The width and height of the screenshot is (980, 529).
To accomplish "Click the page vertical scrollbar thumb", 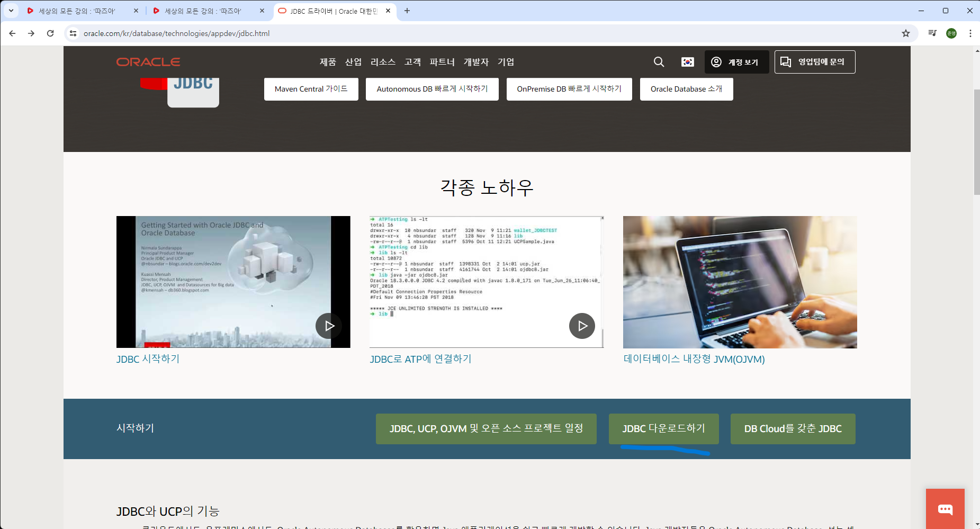I will 977,142.
